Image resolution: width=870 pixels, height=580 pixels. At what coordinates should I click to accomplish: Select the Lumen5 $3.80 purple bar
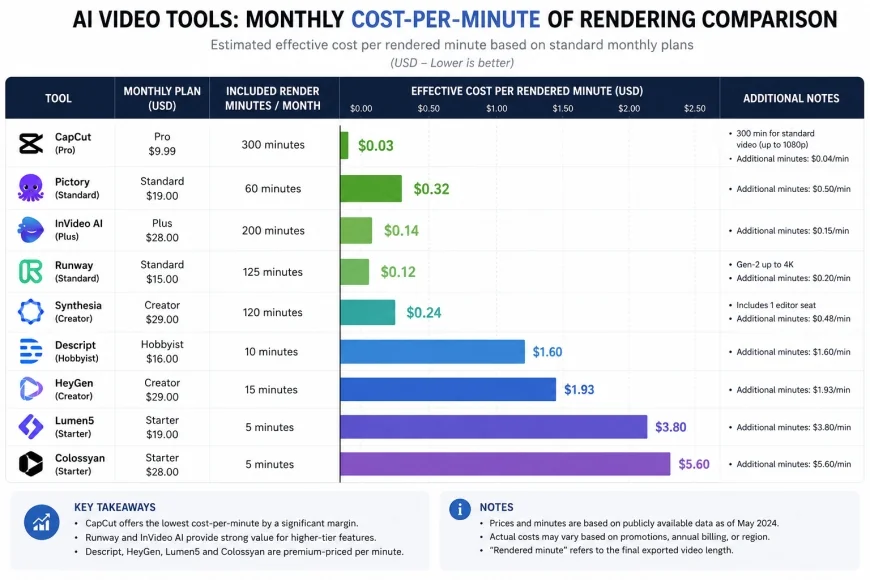[493, 427]
